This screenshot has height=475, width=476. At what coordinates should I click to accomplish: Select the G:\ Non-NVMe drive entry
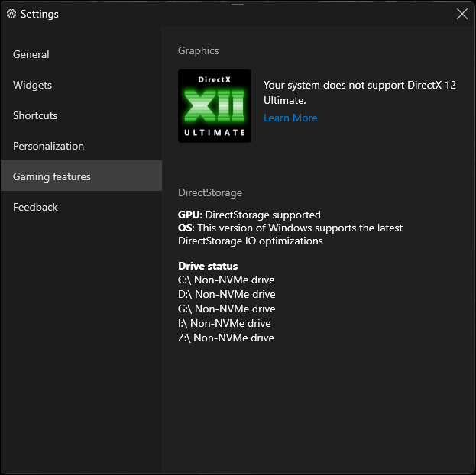[x=227, y=309]
